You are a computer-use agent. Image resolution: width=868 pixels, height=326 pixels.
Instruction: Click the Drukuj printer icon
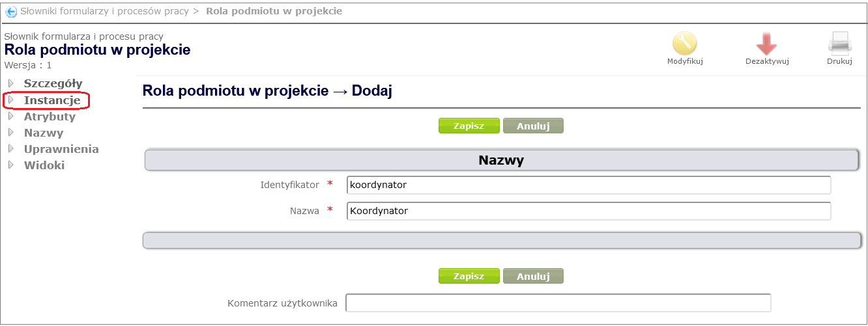click(x=839, y=44)
